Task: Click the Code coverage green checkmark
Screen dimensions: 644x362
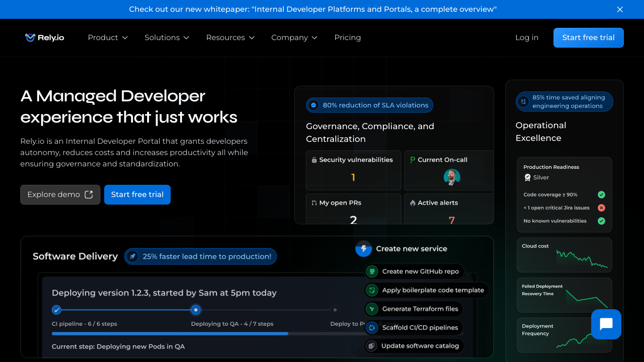Action: 602,195
